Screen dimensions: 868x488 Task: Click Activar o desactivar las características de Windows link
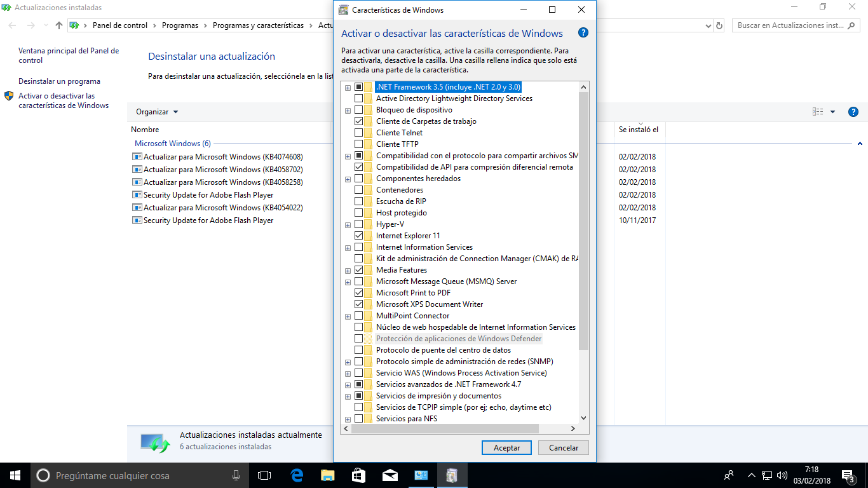64,100
